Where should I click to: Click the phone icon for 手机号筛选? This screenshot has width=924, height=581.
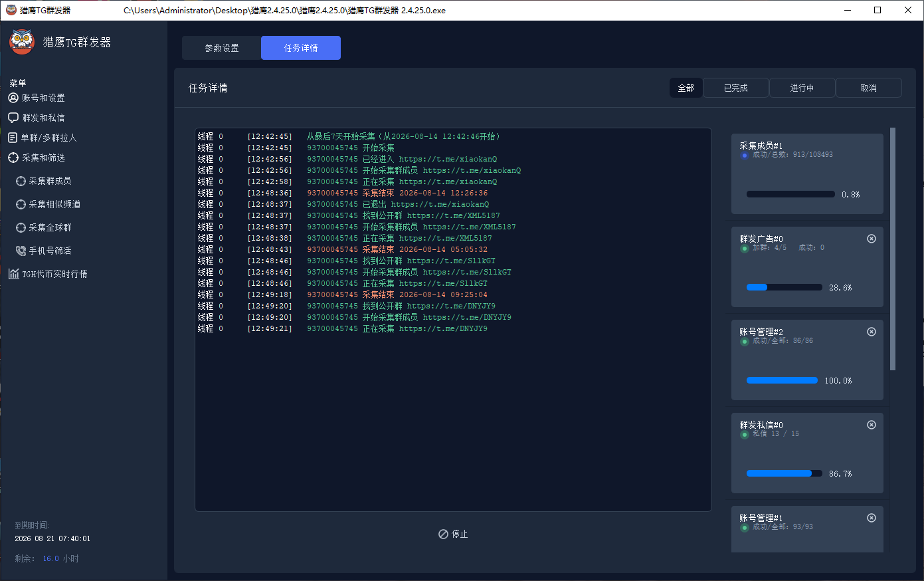[21, 251]
